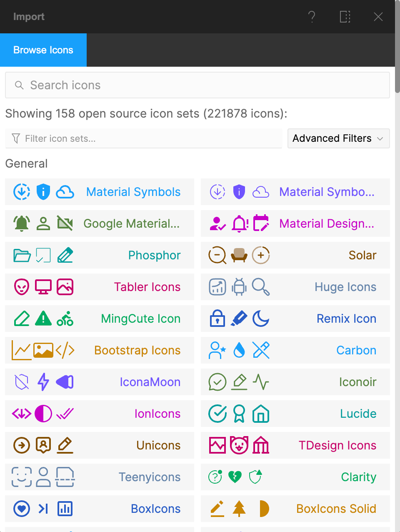Screen dimensions: 400x532
Task: Click the Filter icon sets field
Action: coord(143,138)
